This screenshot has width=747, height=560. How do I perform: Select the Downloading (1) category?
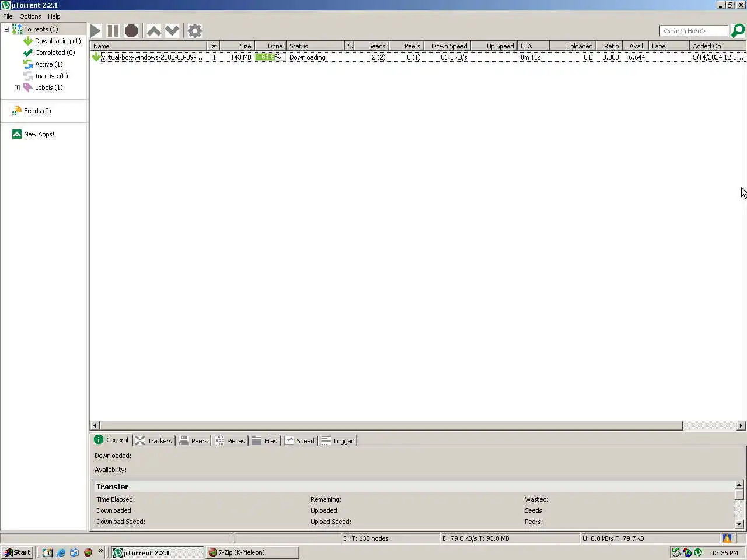point(58,41)
